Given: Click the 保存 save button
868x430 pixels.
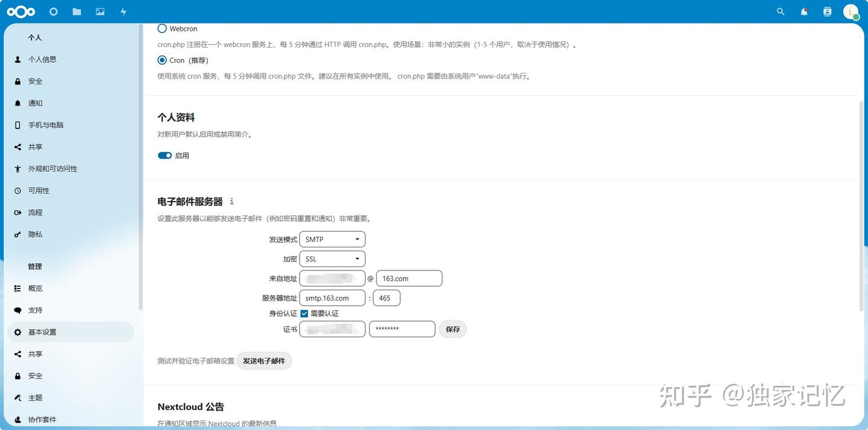Looking at the screenshot, I should pyautogui.click(x=453, y=329).
